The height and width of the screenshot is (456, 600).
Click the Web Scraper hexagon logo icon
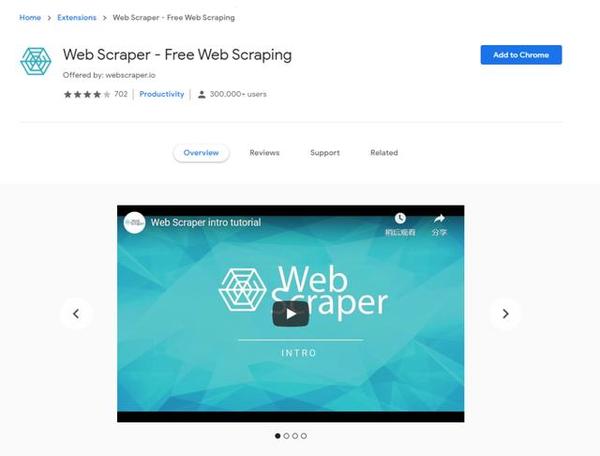pyautogui.click(x=36, y=61)
